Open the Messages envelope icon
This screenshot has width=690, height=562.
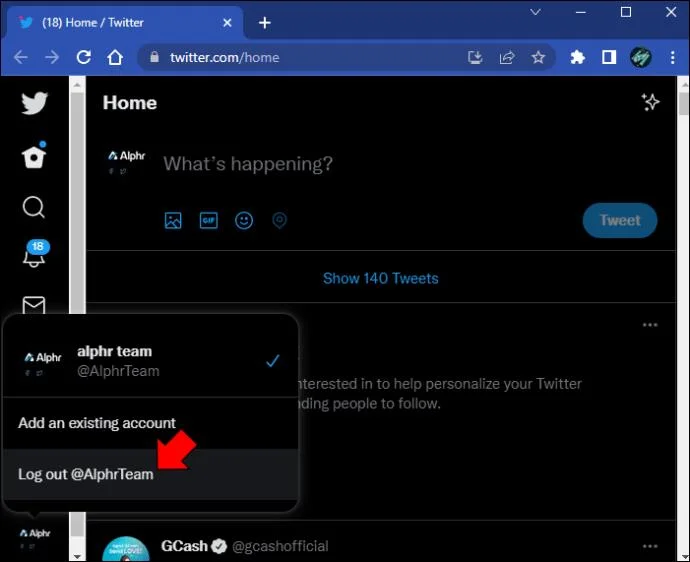(34, 305)
